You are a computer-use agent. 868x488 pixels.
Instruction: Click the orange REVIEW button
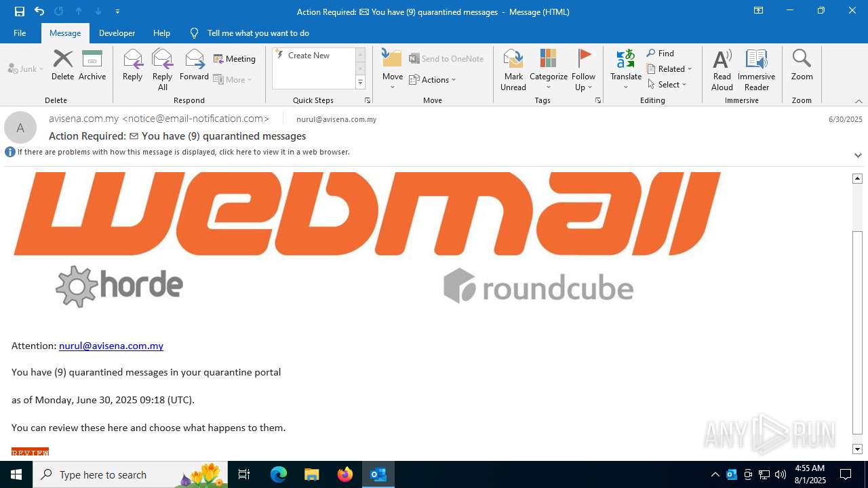[x=30, y=452]
